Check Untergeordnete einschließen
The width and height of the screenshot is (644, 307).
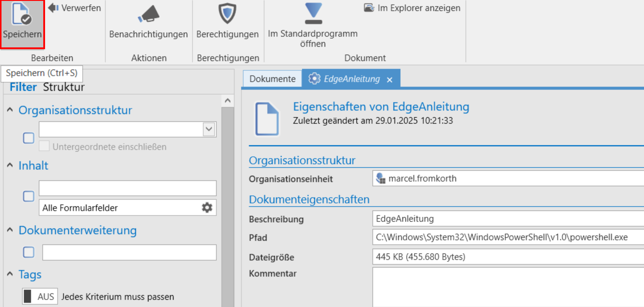[x=44, y=145]
